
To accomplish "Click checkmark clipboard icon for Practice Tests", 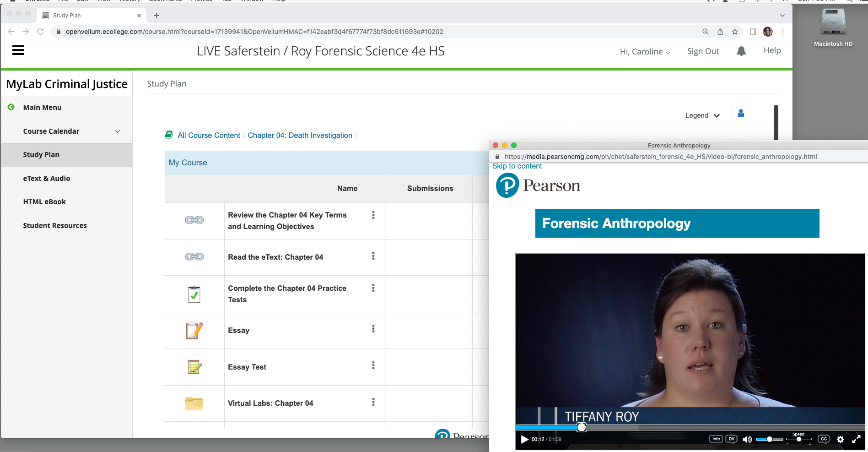I will (x=194, y=294).
